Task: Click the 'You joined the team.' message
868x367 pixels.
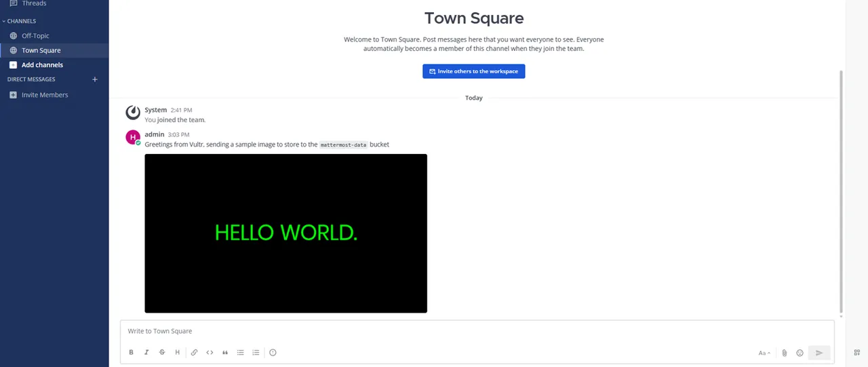Action: pyautogui.click(x=175, y=120)
